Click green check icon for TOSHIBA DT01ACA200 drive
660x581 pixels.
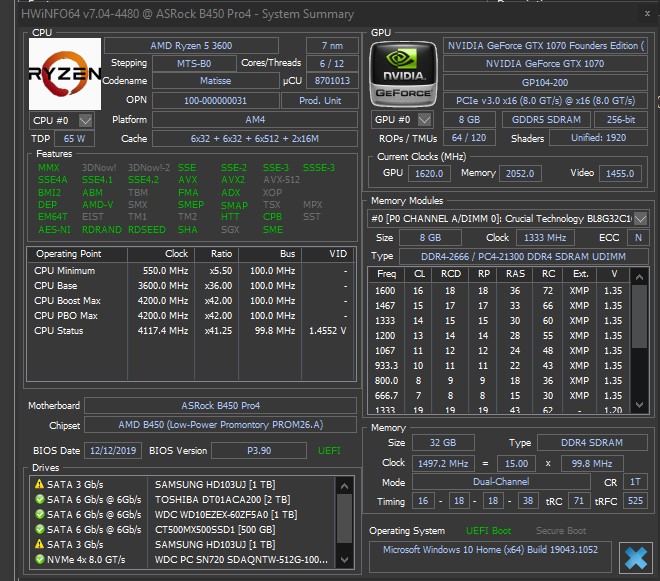[x=40, y=499]
